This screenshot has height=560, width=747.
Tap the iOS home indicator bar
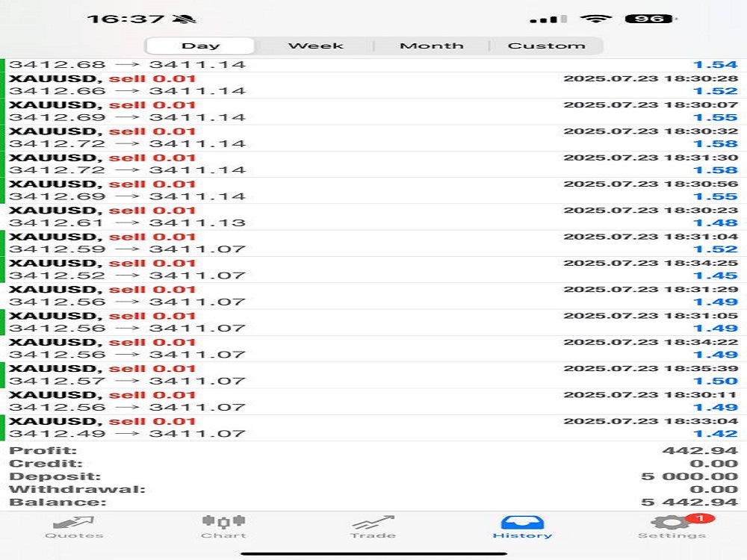tap(373, 553)
